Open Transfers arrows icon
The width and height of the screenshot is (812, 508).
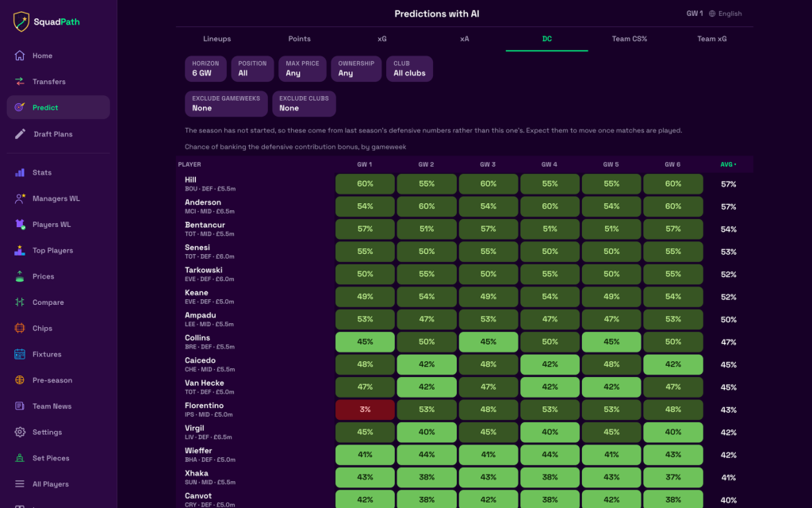pos(20,82)
